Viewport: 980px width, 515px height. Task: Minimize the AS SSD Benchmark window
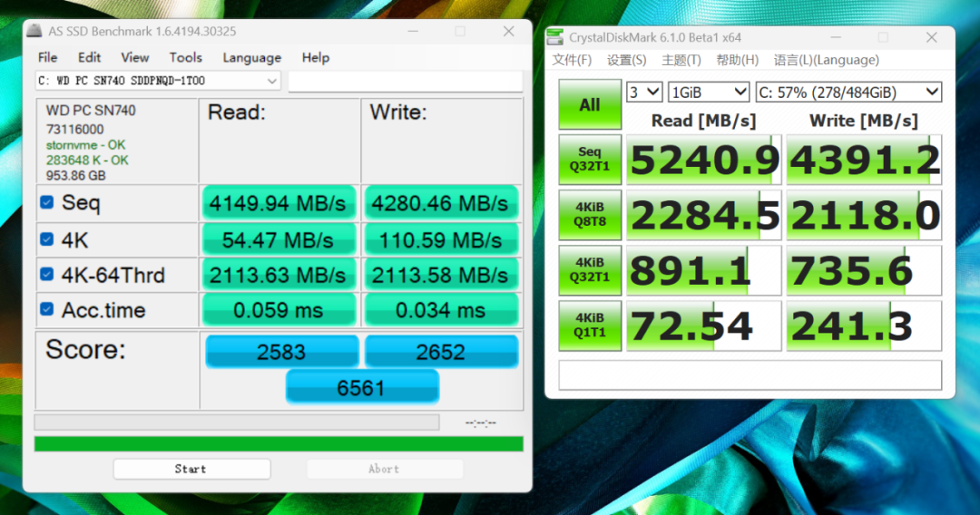[413, 31]
